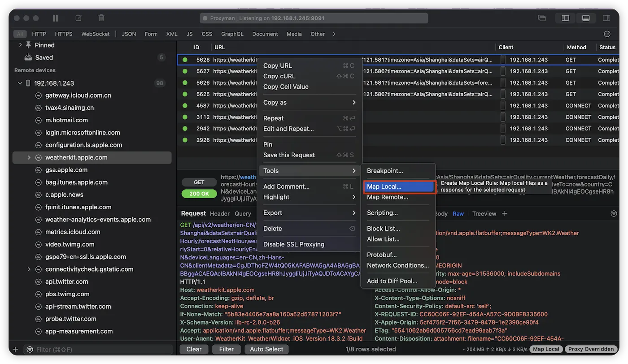The image size is (628, 364).
Task: Switch to request Header tab
Action: coord(220,214)
